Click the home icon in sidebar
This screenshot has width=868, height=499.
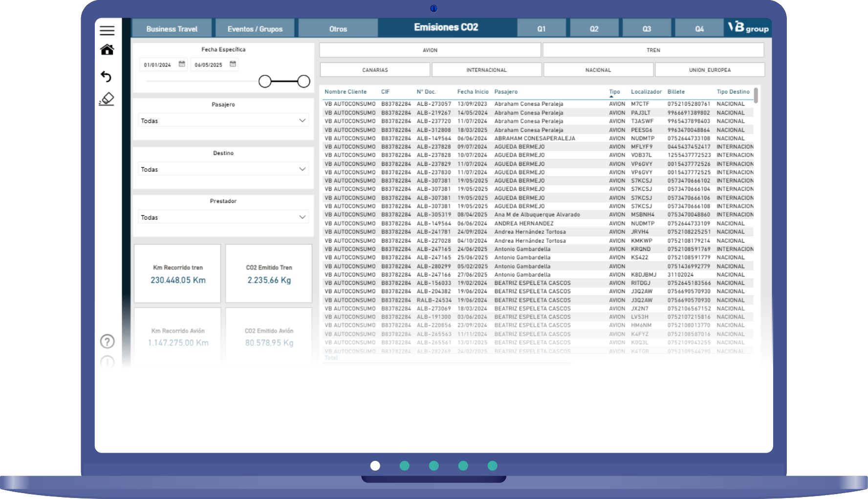coord(107,50)
